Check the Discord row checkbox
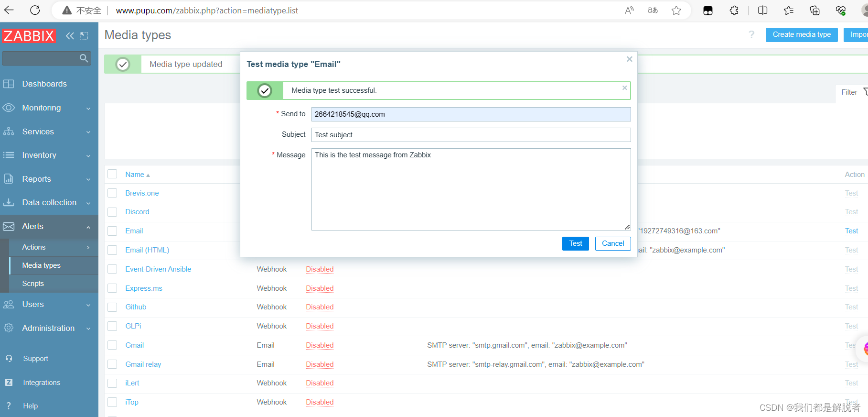868x417 pixels. (x=112, y=212)
